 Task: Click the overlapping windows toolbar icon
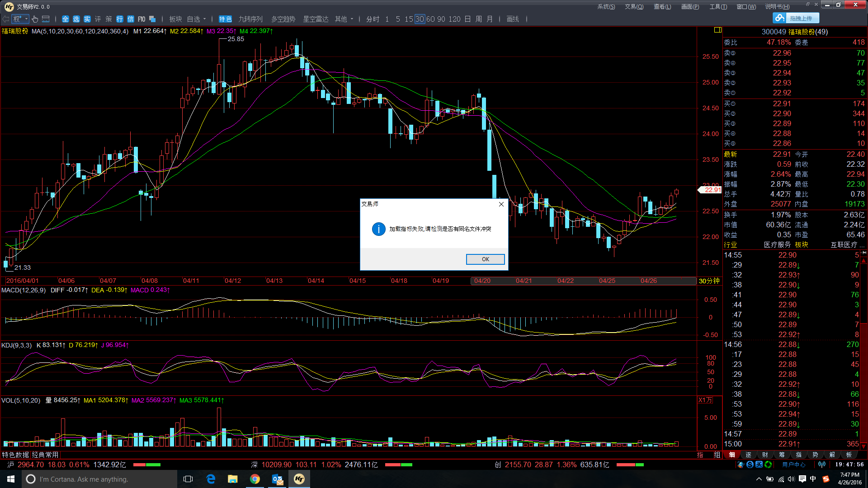coord(152,19)
